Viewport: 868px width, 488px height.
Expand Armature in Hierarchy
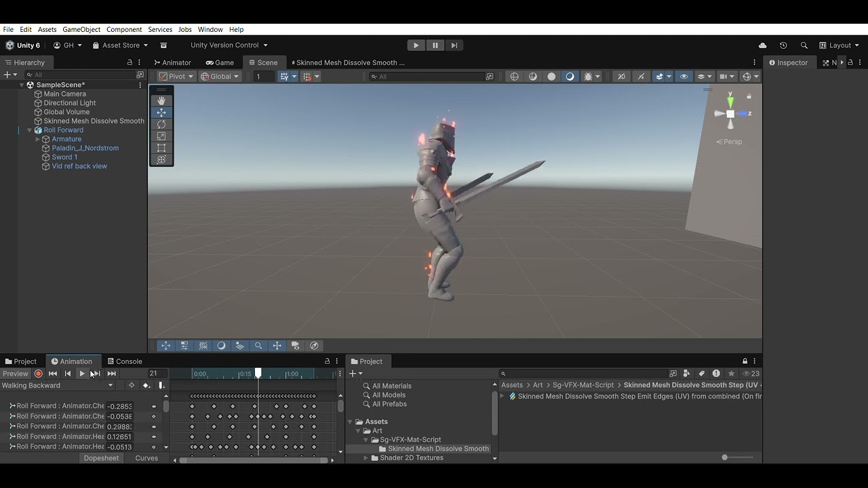[38, 139]
